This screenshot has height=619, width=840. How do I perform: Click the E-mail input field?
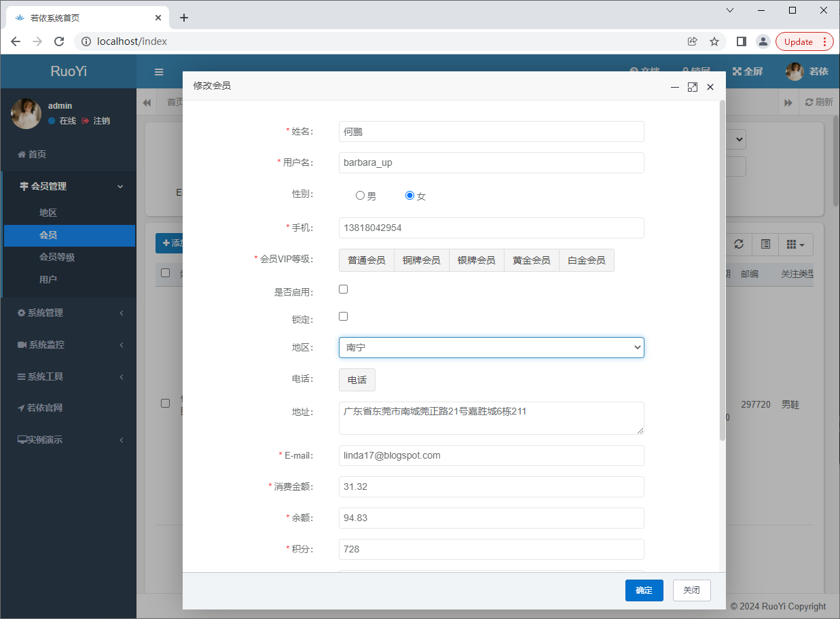coord(491,455)
